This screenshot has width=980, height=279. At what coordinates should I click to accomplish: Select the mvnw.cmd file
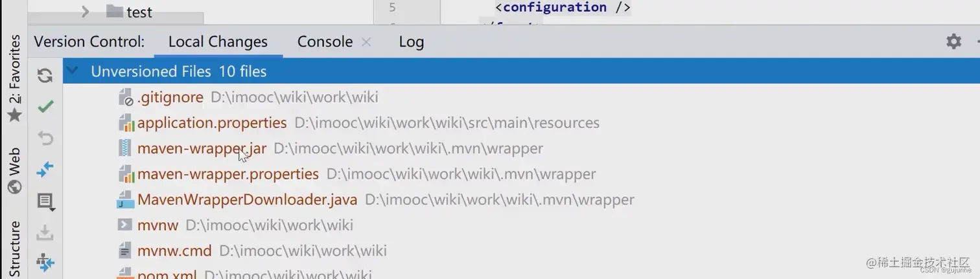pyautogui.click(x=174, y=251)
